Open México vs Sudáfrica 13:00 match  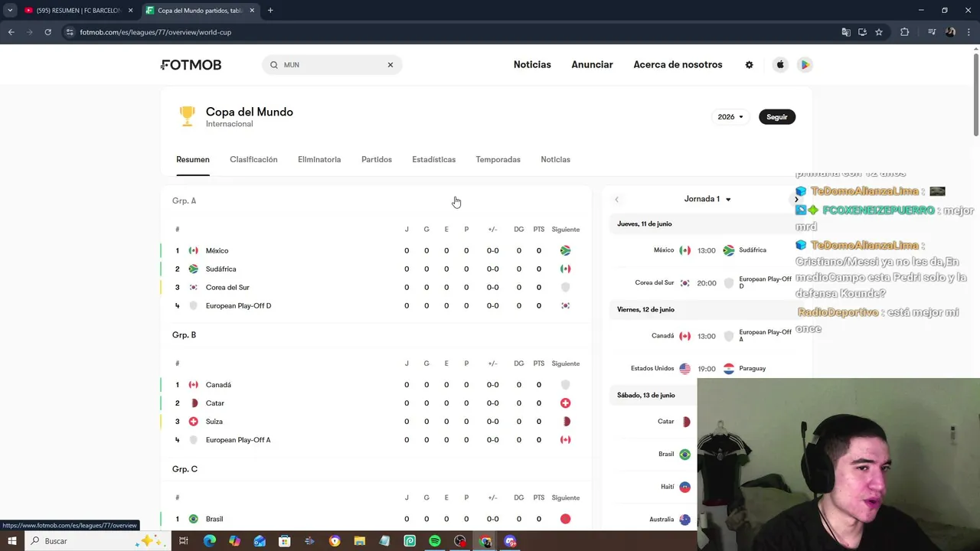pyautogui.click(x=707, y=250)
